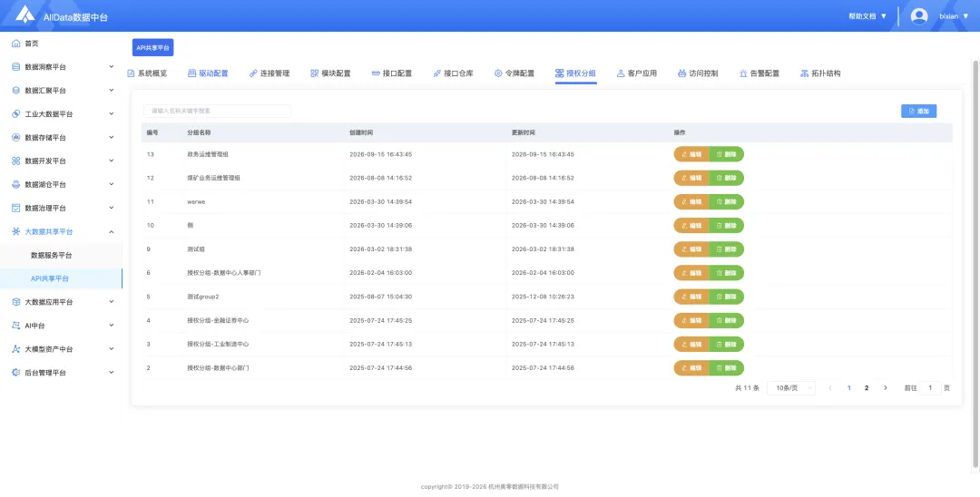The image size is (980, 497).
Task: Click 删除 for group numbered 10
Action: [726, 226]
